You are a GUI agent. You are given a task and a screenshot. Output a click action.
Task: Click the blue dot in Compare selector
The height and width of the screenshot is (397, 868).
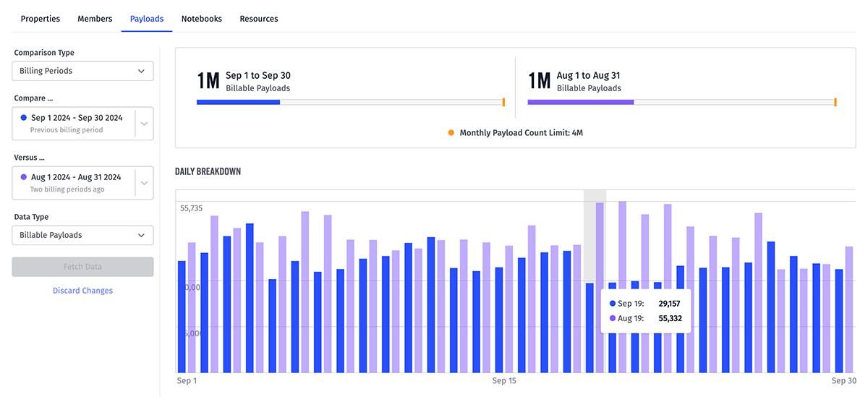click(x=24, y=117)
